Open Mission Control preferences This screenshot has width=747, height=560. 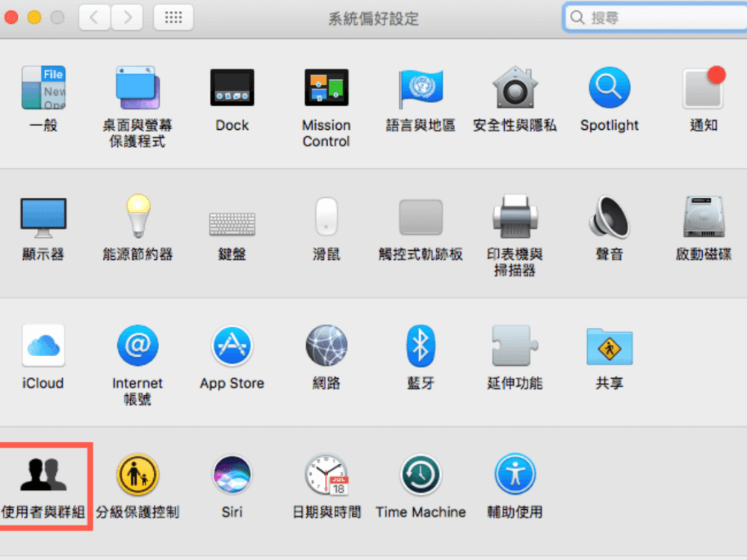coord(326,88)
